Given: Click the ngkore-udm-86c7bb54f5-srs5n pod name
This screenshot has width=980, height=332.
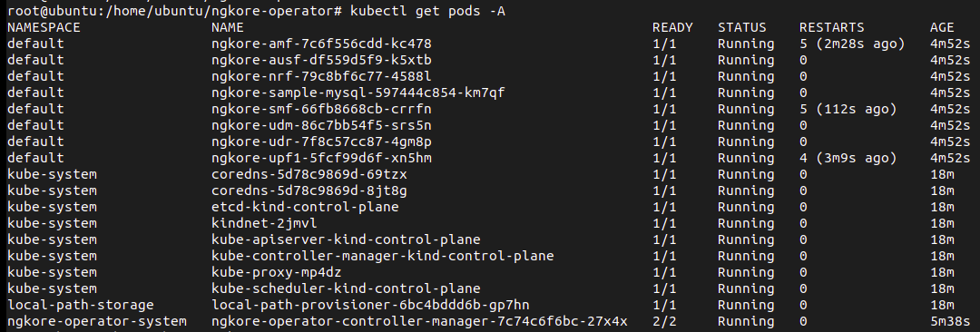Looking at the screenshot, I should point(321,125).
